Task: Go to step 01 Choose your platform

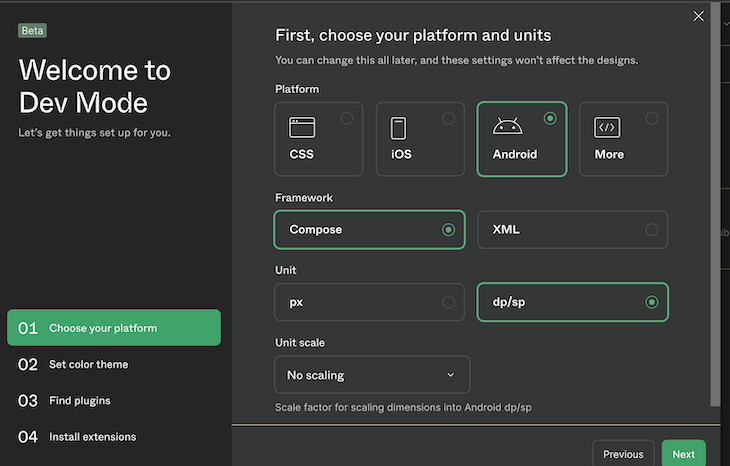Action: (114, 328)
